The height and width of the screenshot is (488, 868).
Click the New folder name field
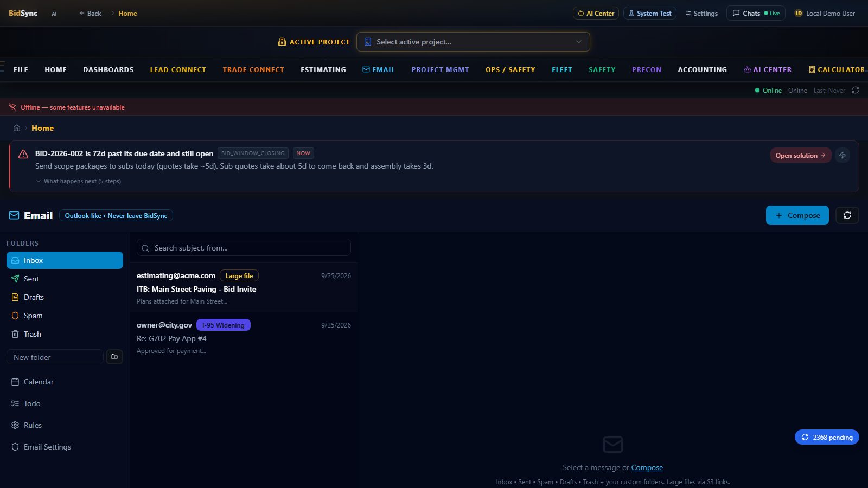55,357
